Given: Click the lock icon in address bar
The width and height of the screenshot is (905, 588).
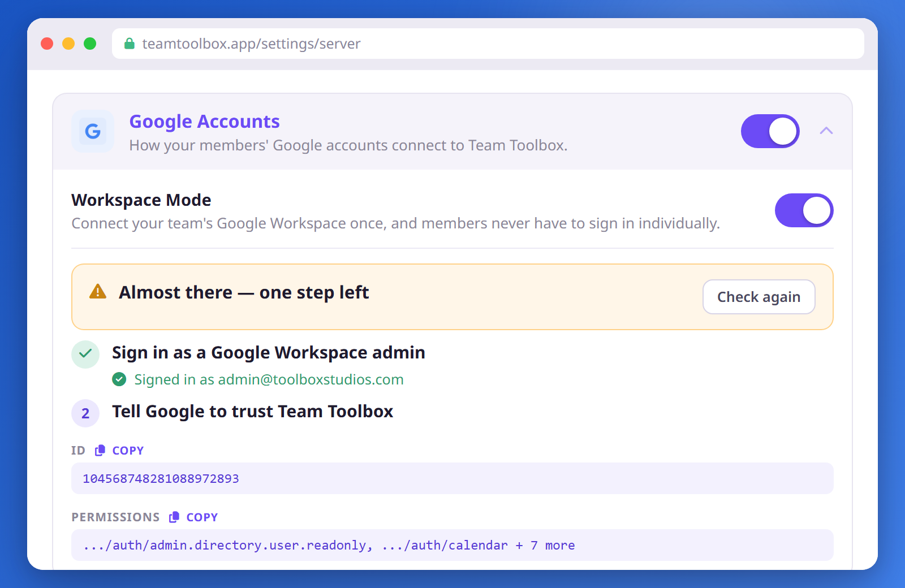Looking at the screenshot, I should point(130,44).
